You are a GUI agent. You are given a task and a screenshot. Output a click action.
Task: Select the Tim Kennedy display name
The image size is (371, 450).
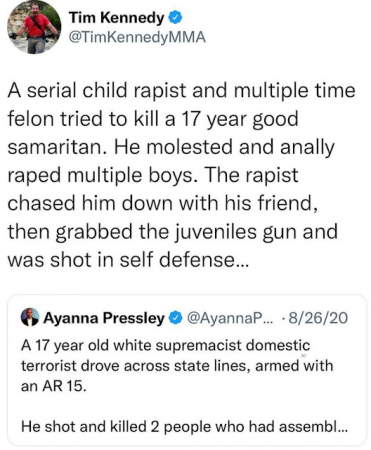117,18
